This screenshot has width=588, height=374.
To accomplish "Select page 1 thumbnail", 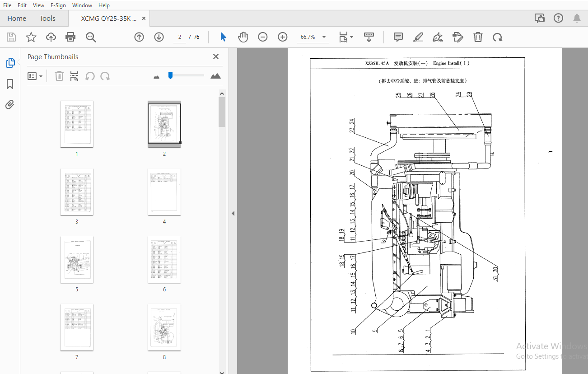I will tap(77, 124).
